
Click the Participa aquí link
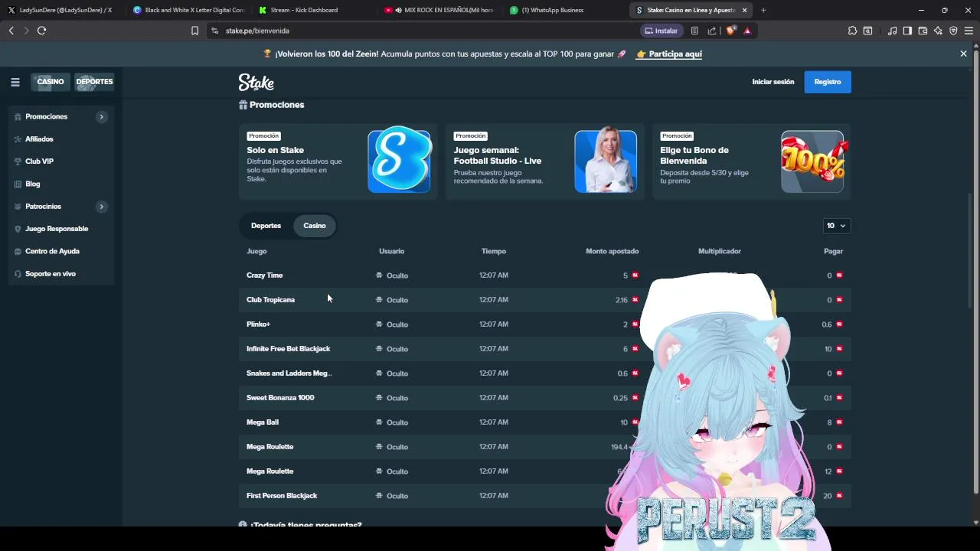point(669,54)
